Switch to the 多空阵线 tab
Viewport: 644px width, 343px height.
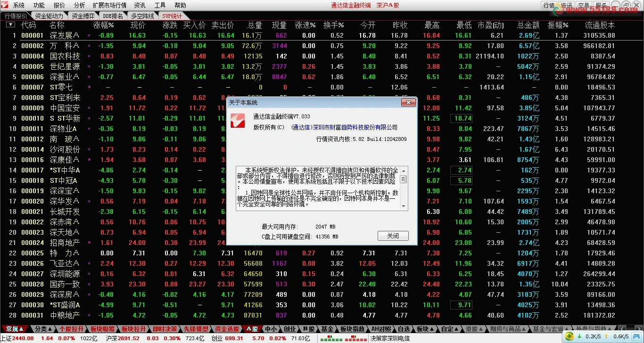tap(142, 16)
